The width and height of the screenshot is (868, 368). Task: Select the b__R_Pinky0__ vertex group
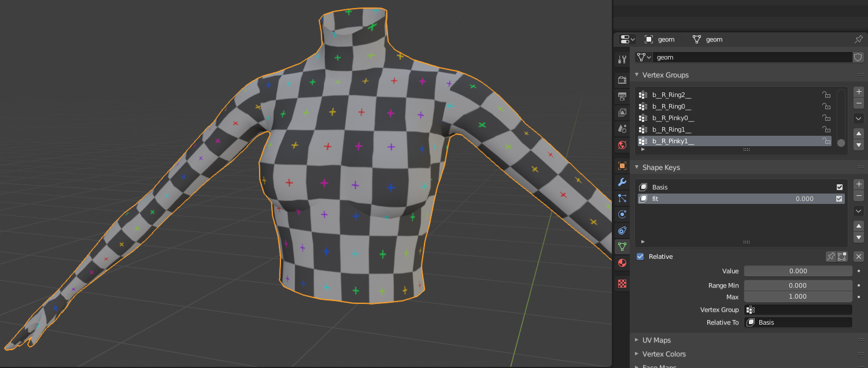pos(734,118)
